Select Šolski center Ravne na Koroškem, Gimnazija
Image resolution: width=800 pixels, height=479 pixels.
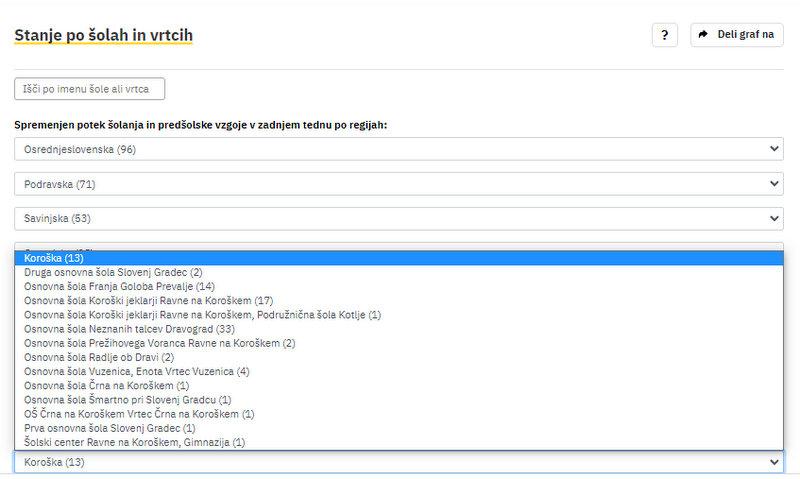135,441
